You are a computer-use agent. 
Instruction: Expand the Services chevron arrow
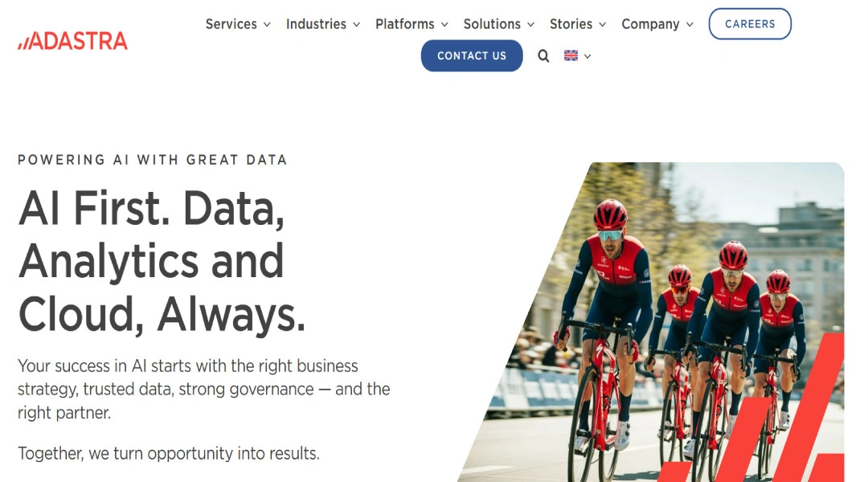click(267, 25)
